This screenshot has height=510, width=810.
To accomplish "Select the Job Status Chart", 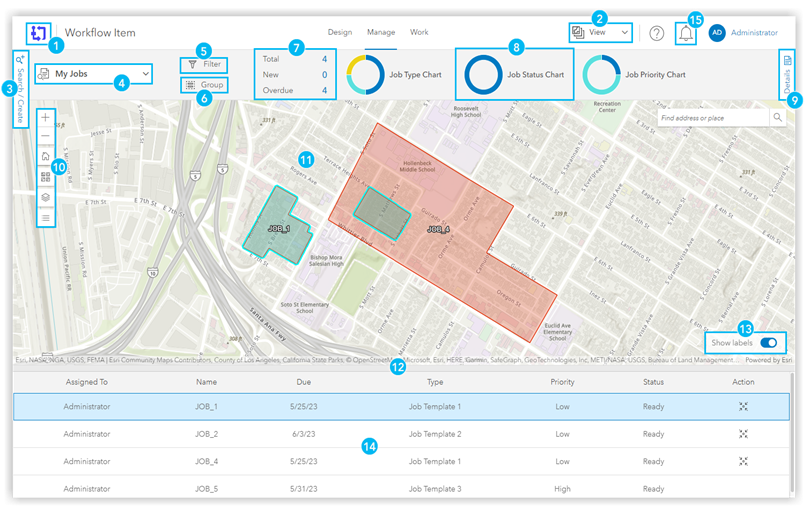I will coord(515,74).
